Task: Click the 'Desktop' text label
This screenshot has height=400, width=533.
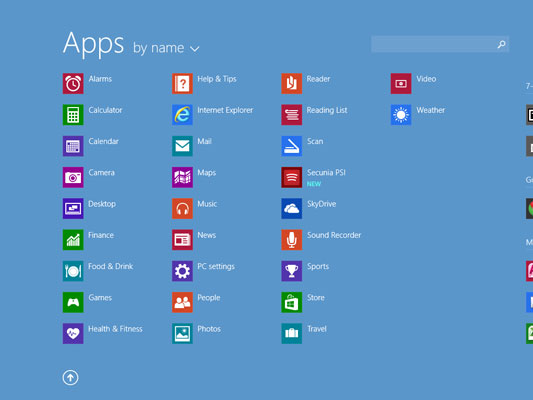Action: point(102,204)
